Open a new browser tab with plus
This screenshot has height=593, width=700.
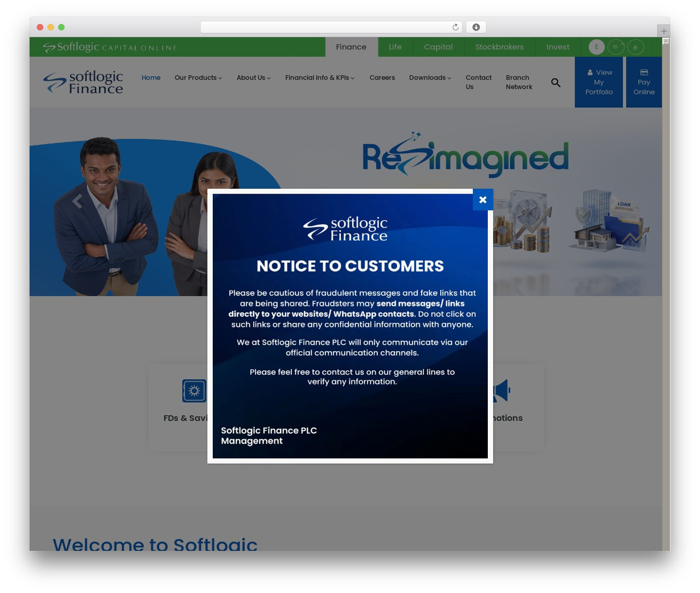pyautogui.click(x=664, y=31)
